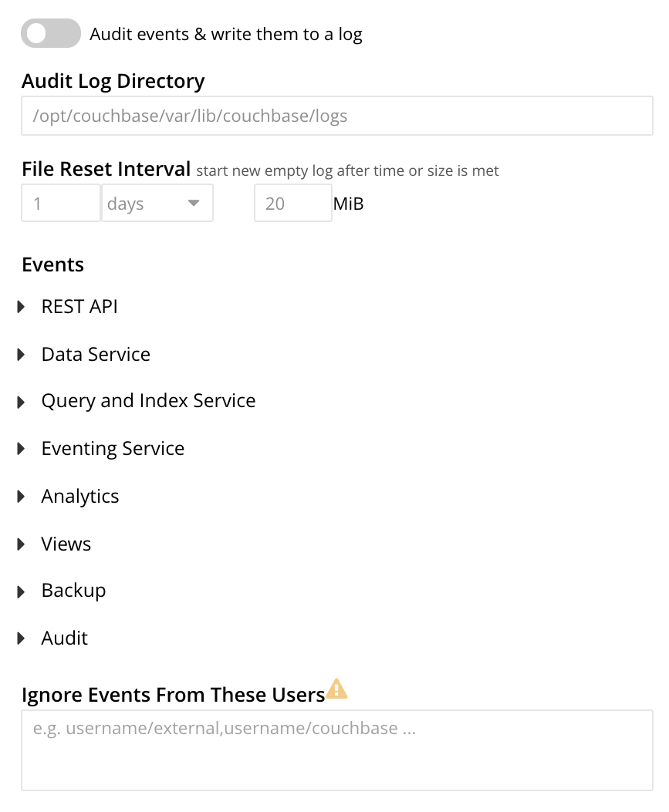This screenshot has height=812, width=669.
Task: Expand the Data Service events section
Action: point(20,353)
